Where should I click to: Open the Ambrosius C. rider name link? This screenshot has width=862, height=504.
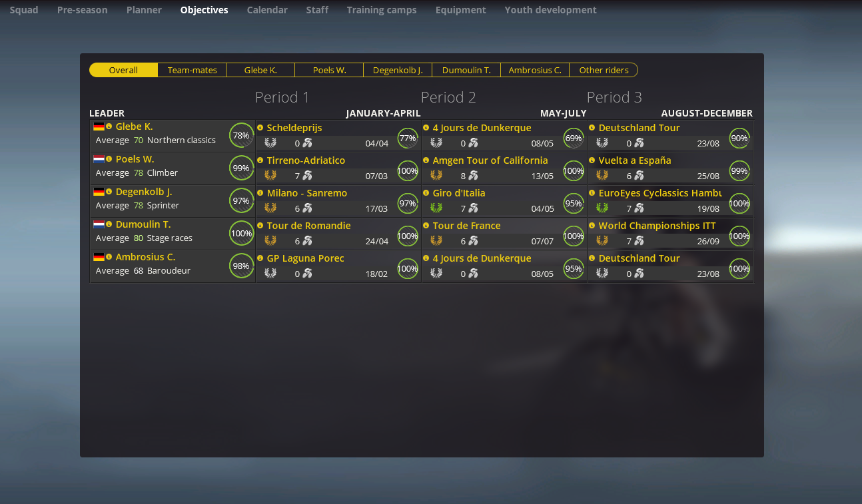(x=145, y=257)
